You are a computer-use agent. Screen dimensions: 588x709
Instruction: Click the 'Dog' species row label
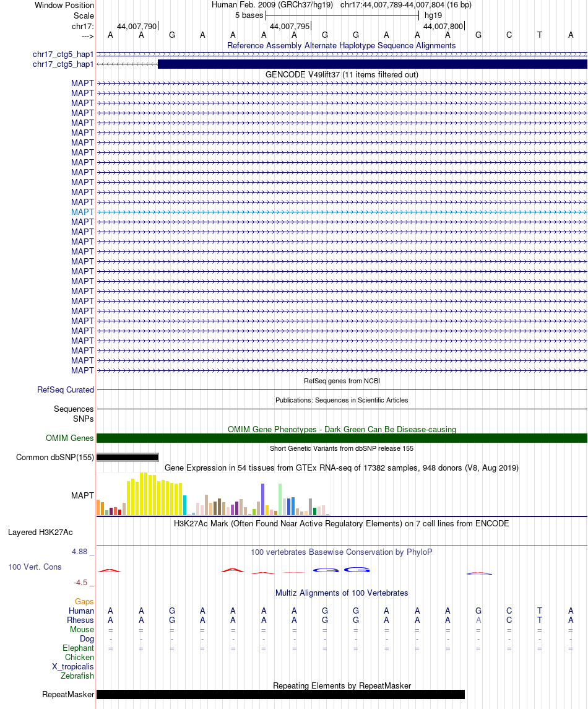coord(87,639)
